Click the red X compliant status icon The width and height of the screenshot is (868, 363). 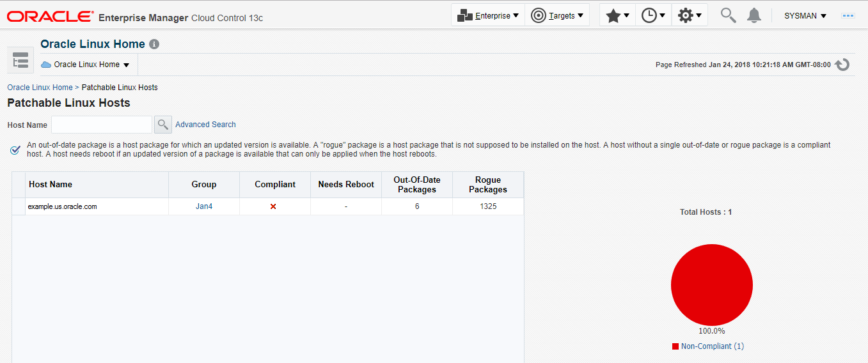pyautogui.click(x=273, y=206)
